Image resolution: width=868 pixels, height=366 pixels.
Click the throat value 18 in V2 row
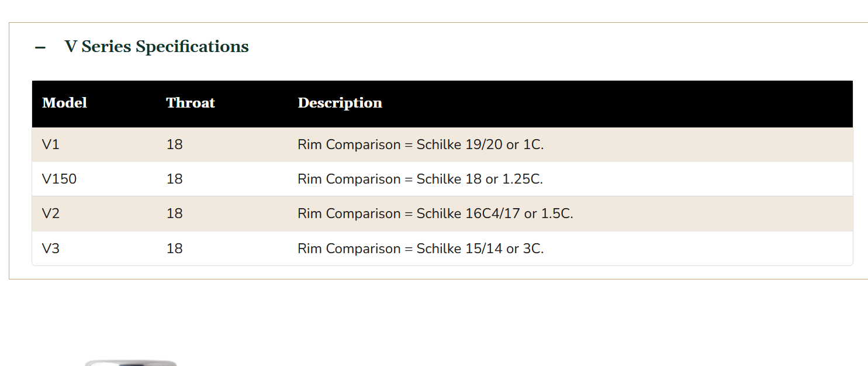click(174, 214)
